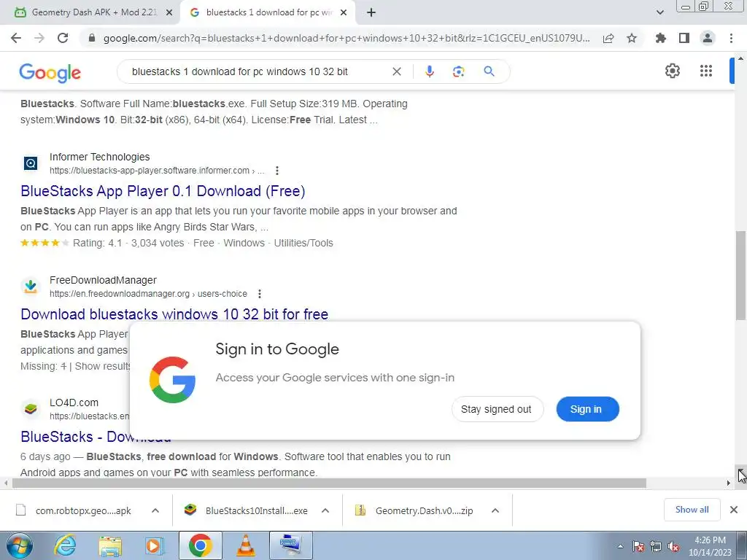This screenshot has width=747, height=560.
Task: Open downloaded BlueStacks10Install....exe file
Action: click(x=247, y=510)
